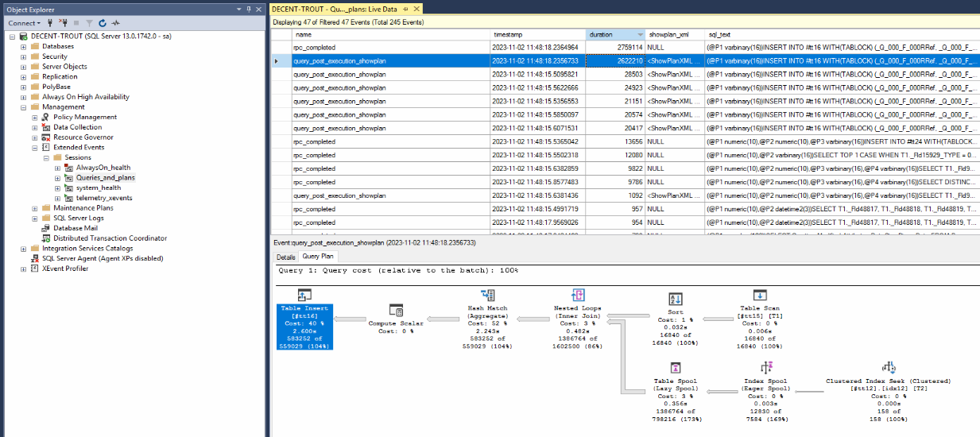Image resolution: width=980 pixels, height=437 pixels.
Task: Pin the Live Data document tab
Action: (405, 9)
